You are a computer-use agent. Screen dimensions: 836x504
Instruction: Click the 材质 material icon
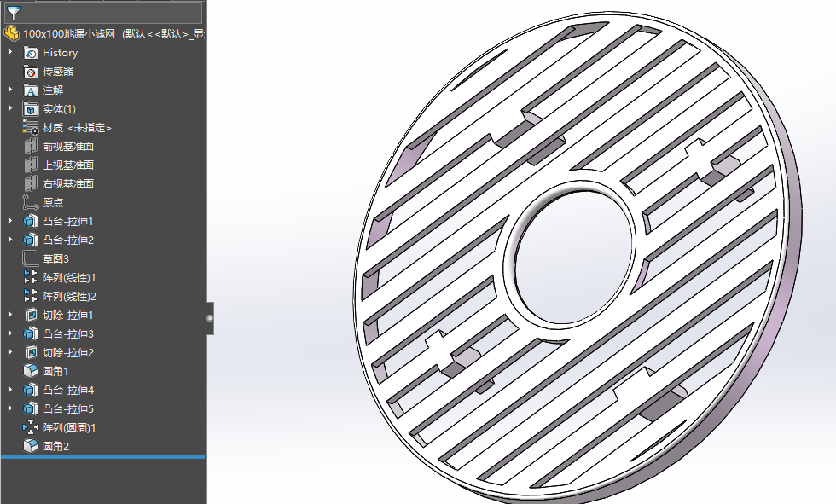click(x=31, y=127)
